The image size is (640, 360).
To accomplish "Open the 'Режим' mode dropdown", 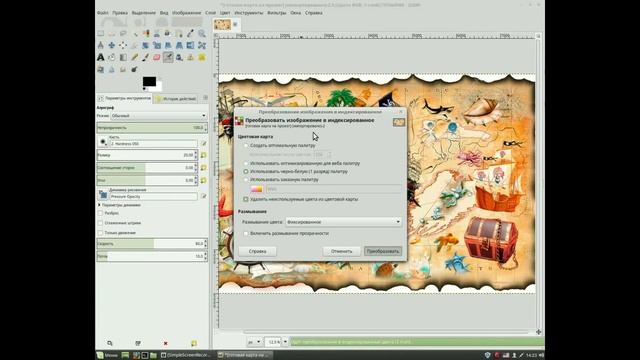I will [158, 116].
